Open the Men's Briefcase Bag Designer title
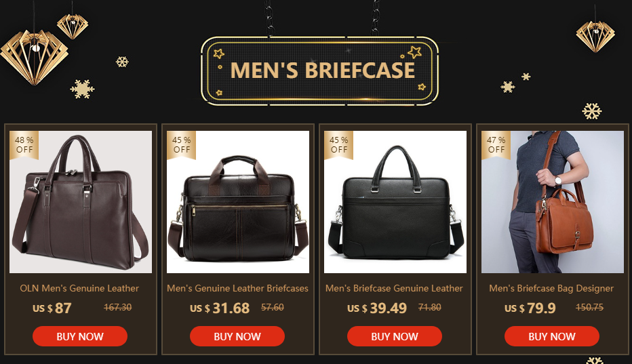Screen dimensions: 632x364 551,288
